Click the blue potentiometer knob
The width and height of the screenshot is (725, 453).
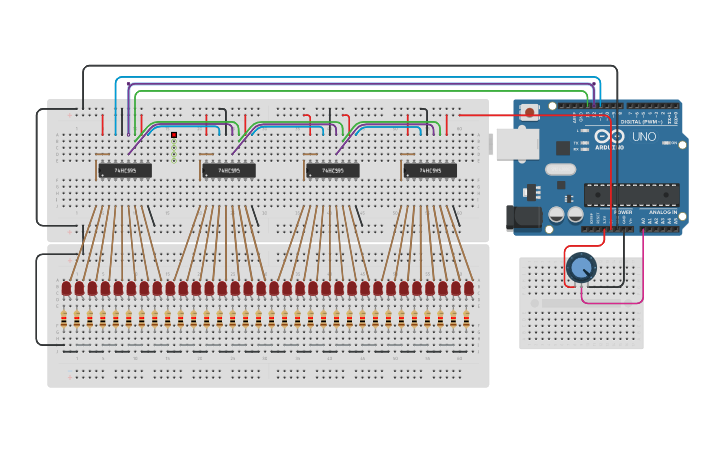581,267
